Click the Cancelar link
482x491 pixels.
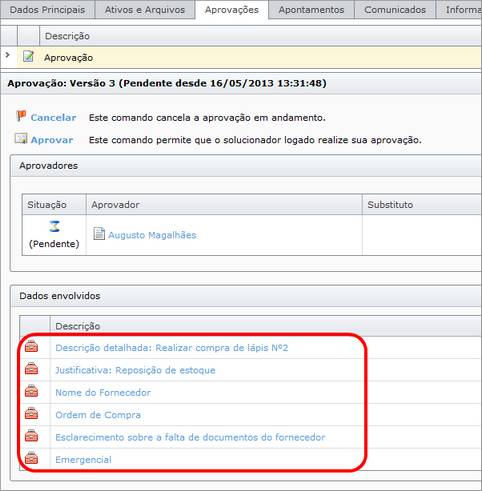53,118
